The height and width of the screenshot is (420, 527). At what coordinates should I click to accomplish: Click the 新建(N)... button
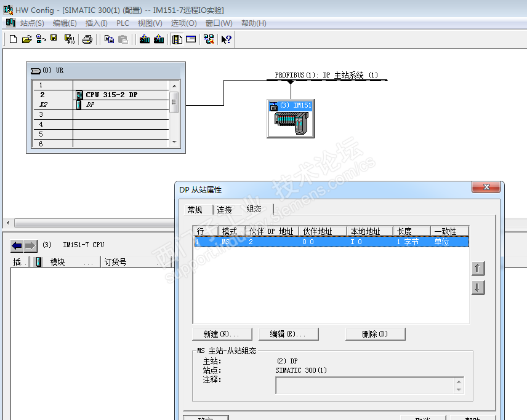coord(222,334)
